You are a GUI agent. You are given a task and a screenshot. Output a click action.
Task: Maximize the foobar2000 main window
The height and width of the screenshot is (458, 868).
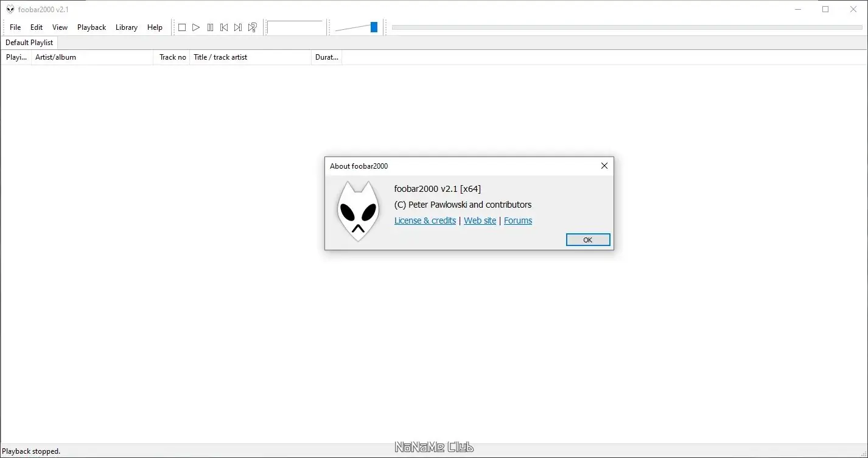tap(825, 9)
